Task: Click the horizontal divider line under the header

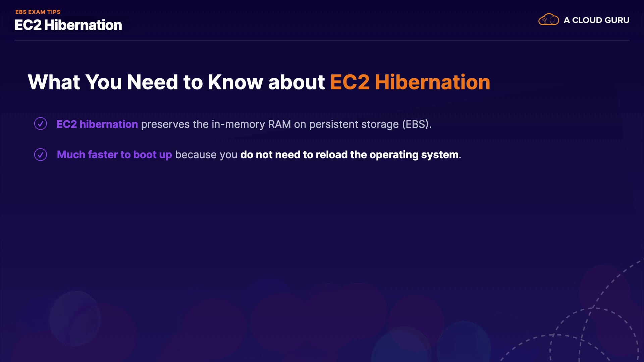Action: (x=322, y=41)
